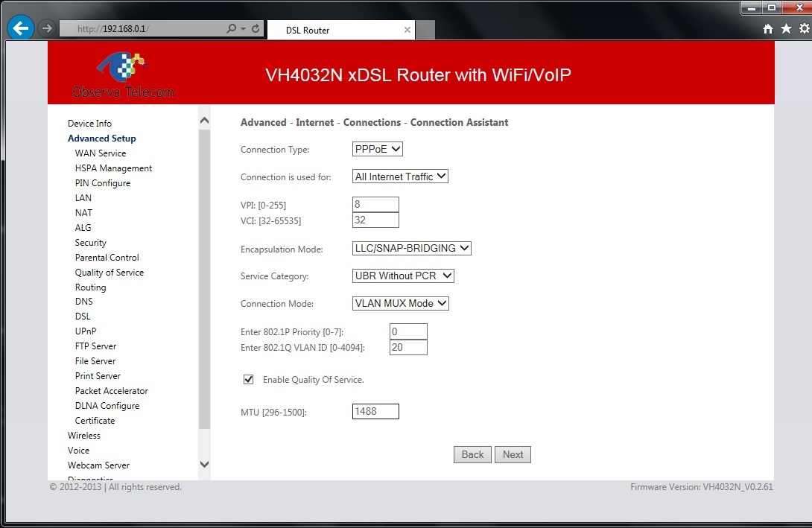Click the sidebar scrollbar thumb

coord(205,279)
